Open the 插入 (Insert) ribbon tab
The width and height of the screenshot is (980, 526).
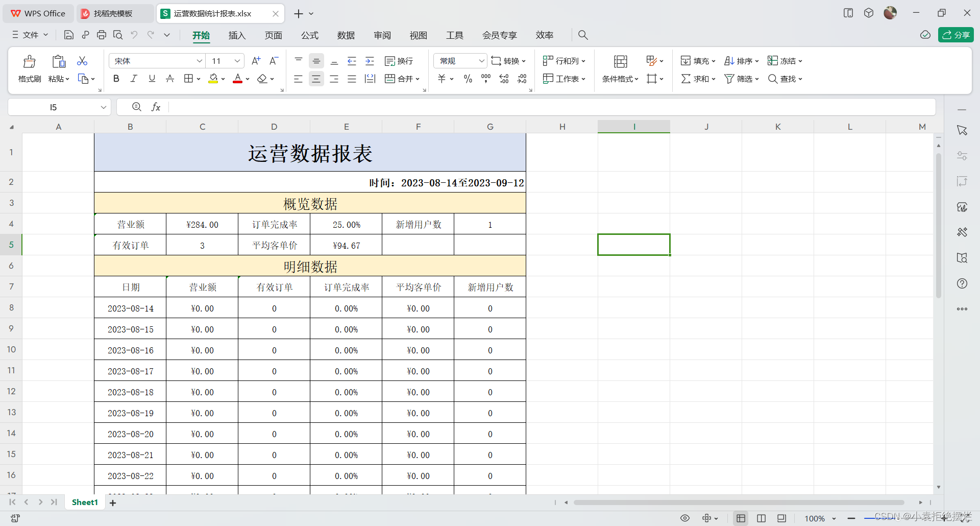237,35
